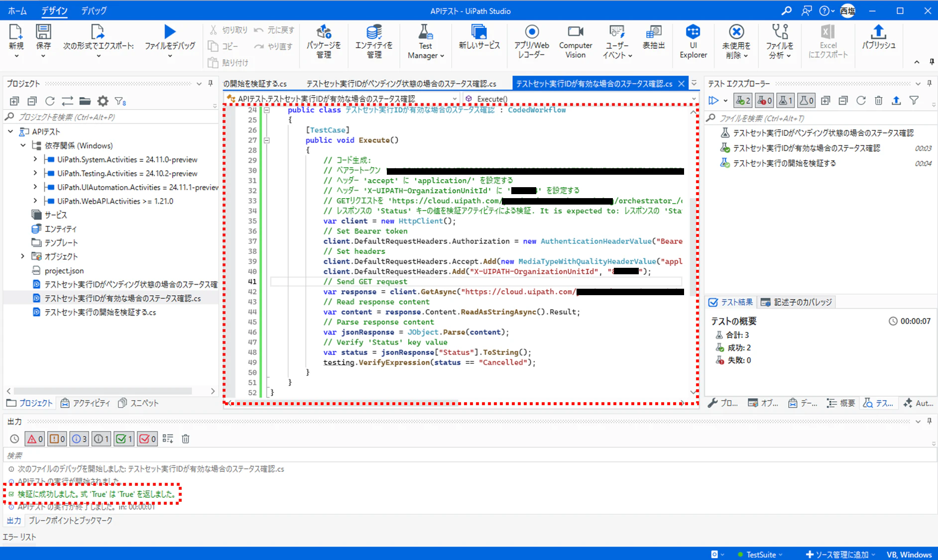Toggle the passed verification filter in output
This screenshot has width=938, height=560.
tap(124, 439)
